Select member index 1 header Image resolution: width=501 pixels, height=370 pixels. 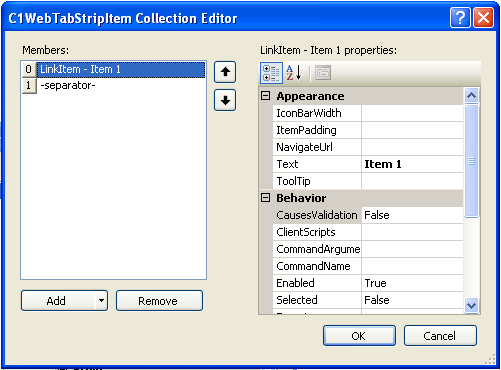click(x=29, y=86)
